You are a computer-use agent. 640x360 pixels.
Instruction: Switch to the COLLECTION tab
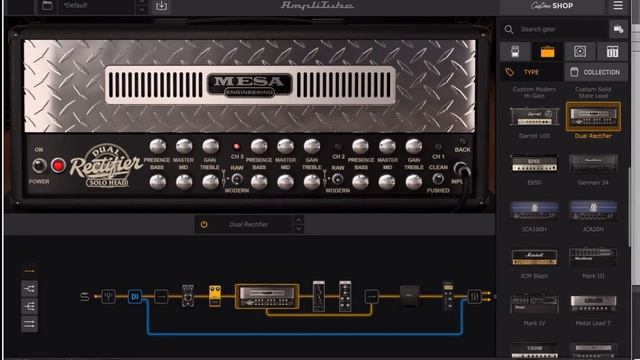[596, 72]
